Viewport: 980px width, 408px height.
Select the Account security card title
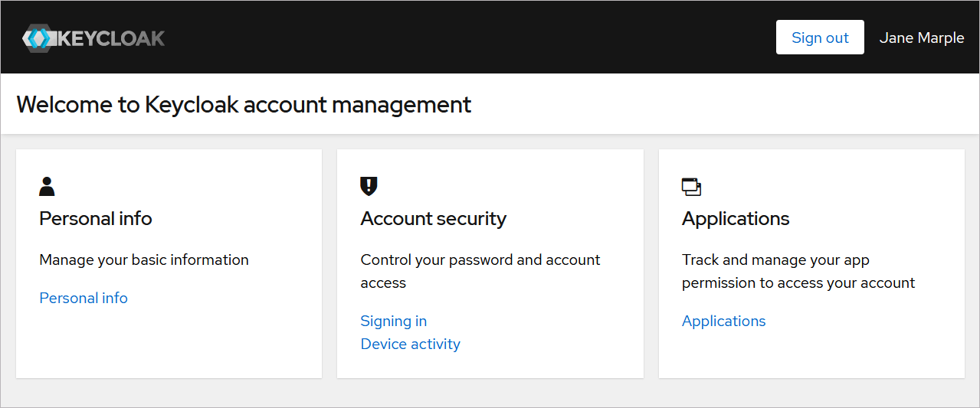point(433,219)
